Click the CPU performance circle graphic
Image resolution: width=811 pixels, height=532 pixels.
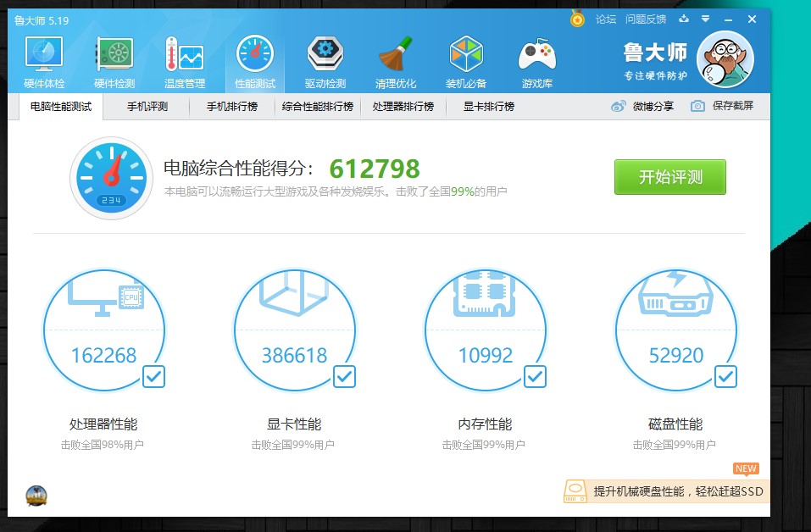(104, 330)
